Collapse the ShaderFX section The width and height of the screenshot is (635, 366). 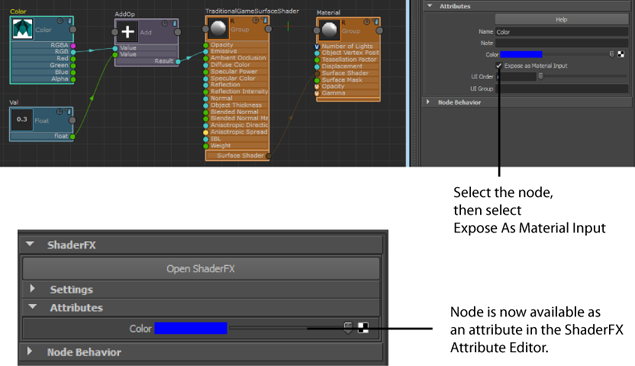pyautogui.click(x=30, y=244)
